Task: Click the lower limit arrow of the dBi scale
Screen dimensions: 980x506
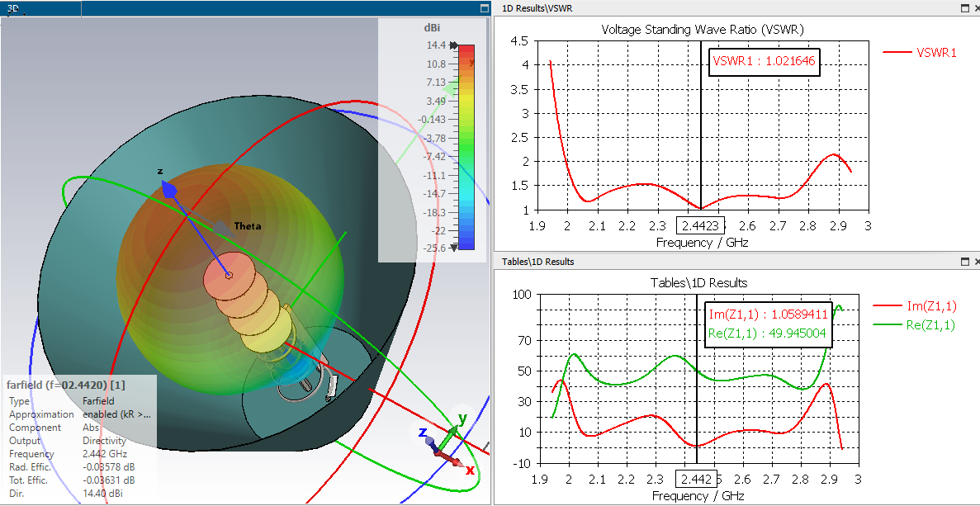Action: point(454,248)
